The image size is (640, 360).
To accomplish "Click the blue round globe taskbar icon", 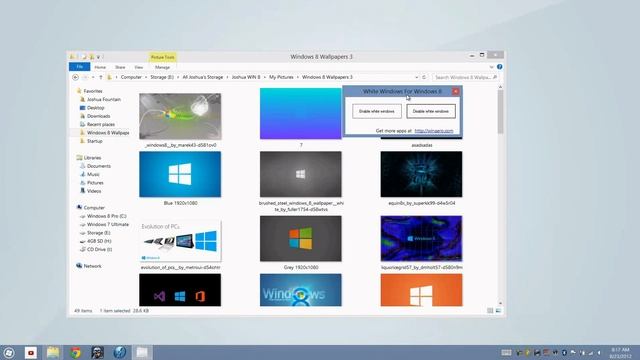I will [x=120, y=353].
